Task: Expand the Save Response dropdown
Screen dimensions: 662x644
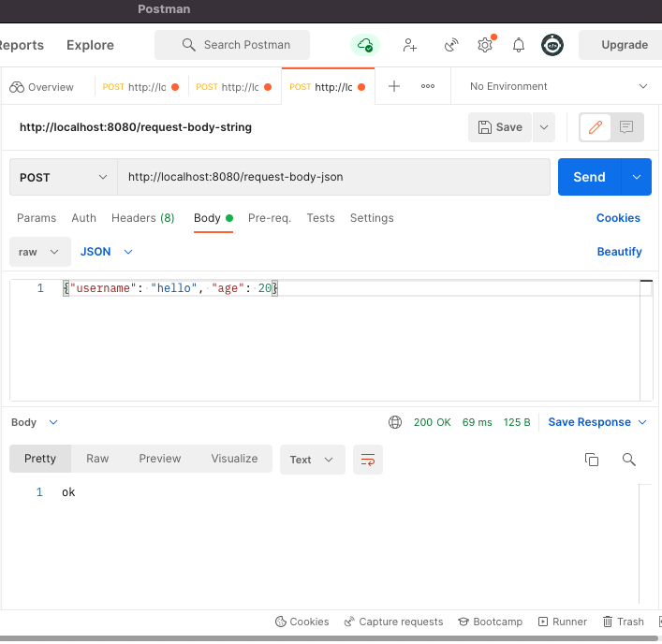Action: point(597,422)
